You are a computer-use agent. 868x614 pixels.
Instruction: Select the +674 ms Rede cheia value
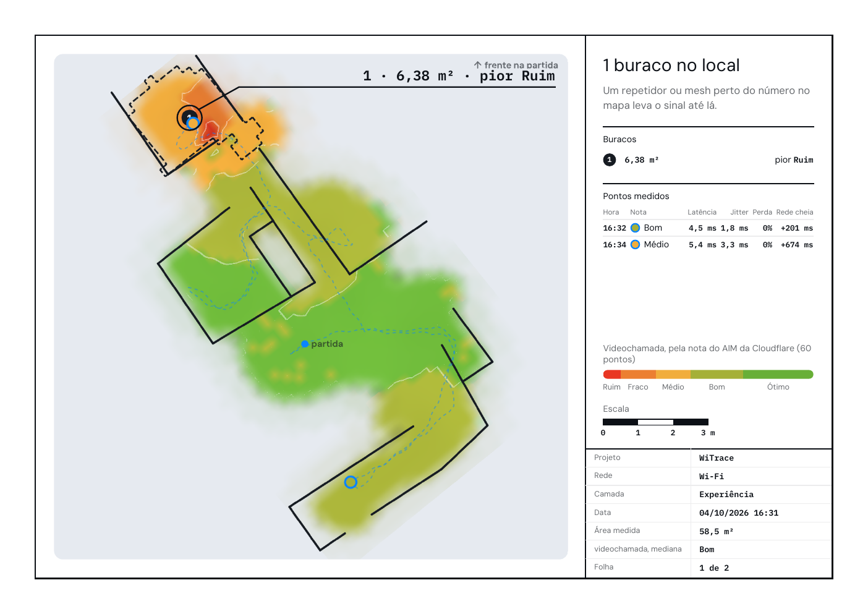point(797,245)
